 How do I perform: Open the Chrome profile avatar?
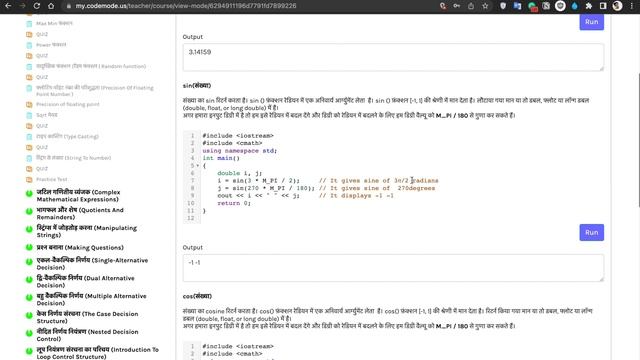(x=617, y=6)
